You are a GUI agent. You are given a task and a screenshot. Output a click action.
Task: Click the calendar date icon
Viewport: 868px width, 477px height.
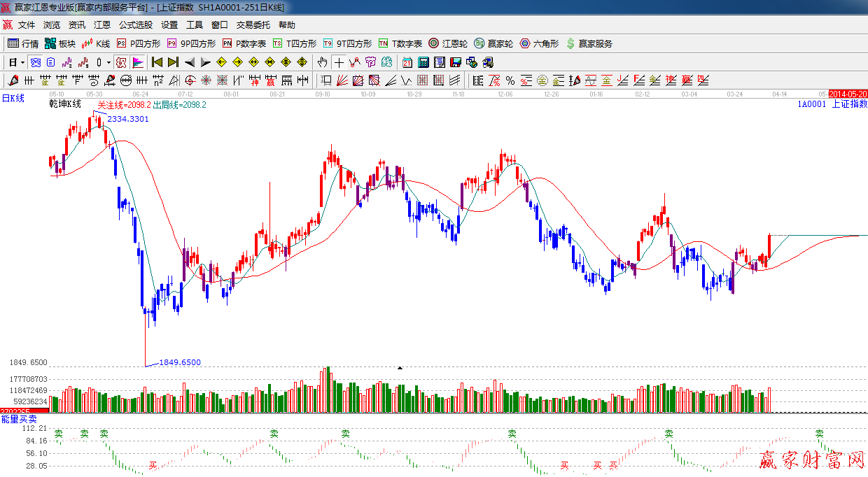pos(407,62)
